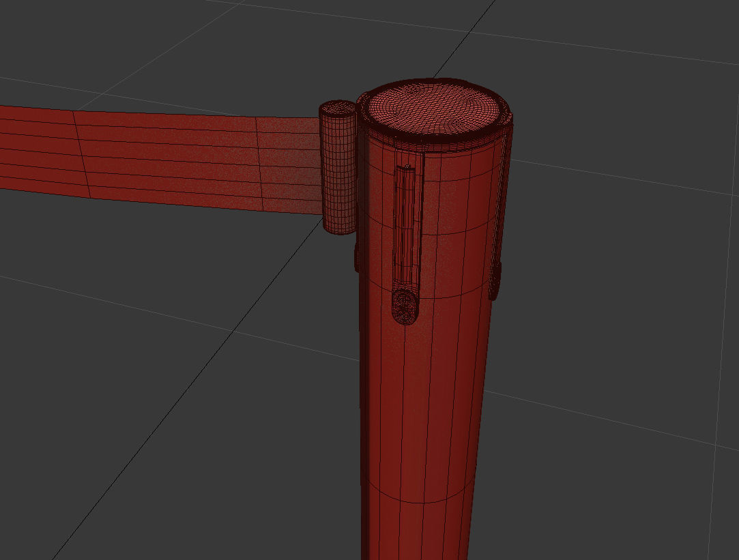Click the retractable belt strap
This screenshot has height=560, width=739.
[x=171, y=157]
